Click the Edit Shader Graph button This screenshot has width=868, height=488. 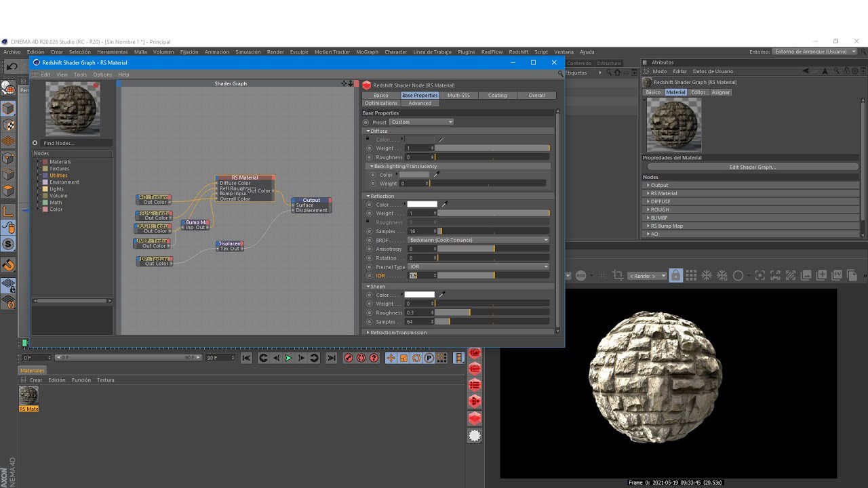tap(753, 167)
